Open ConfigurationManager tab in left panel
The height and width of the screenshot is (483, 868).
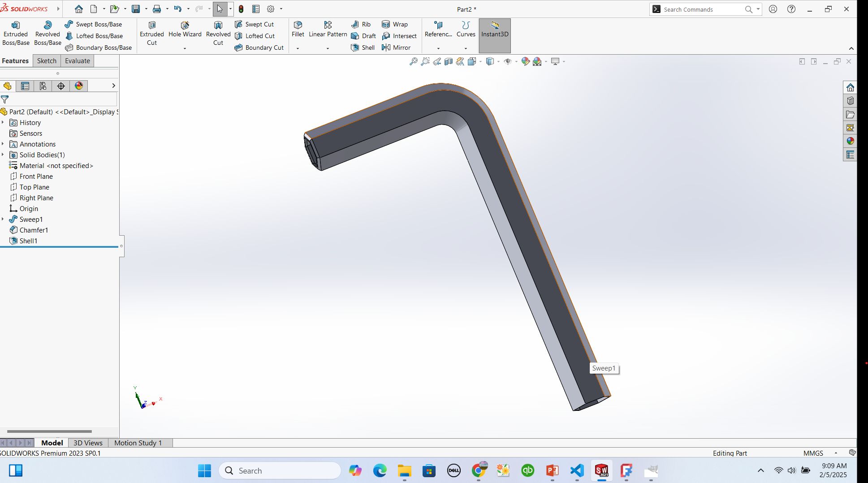(x=43, y=86)
